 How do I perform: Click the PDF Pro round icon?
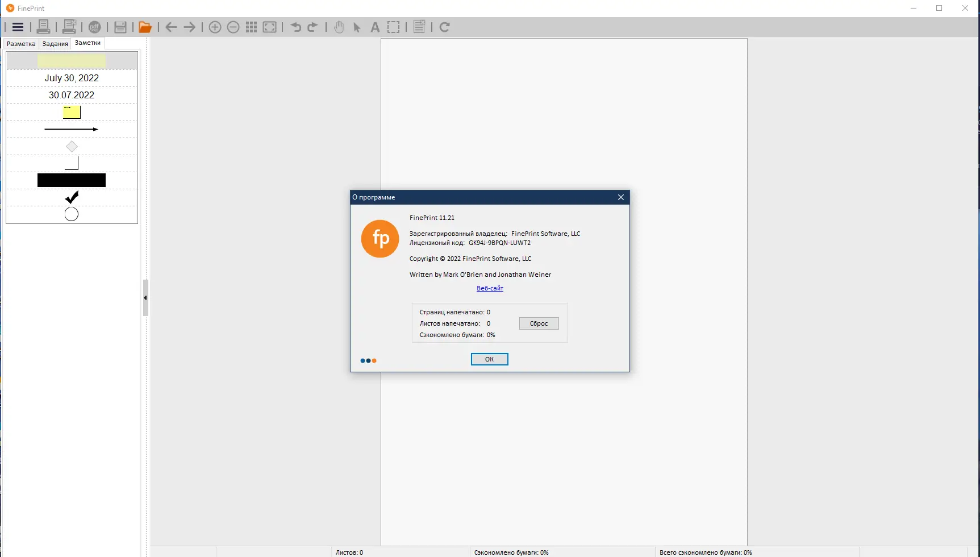95,27
